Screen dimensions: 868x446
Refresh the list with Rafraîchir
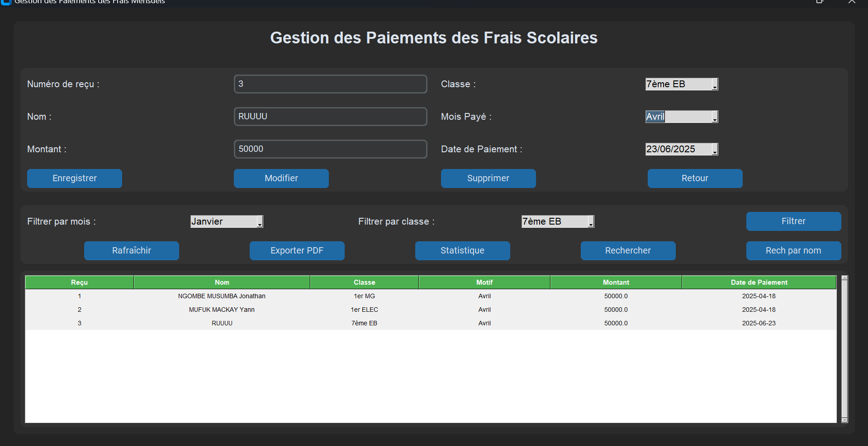pos(132,251)
